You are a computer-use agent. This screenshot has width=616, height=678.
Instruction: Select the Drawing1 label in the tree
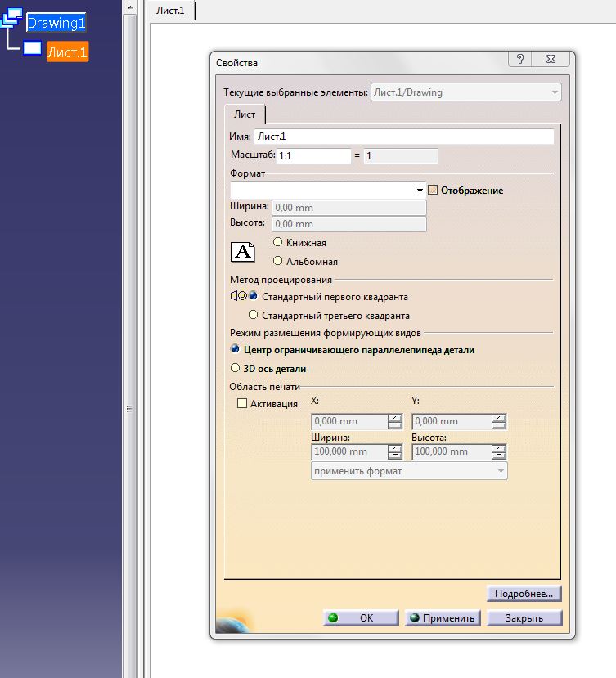tap(56, 23)
